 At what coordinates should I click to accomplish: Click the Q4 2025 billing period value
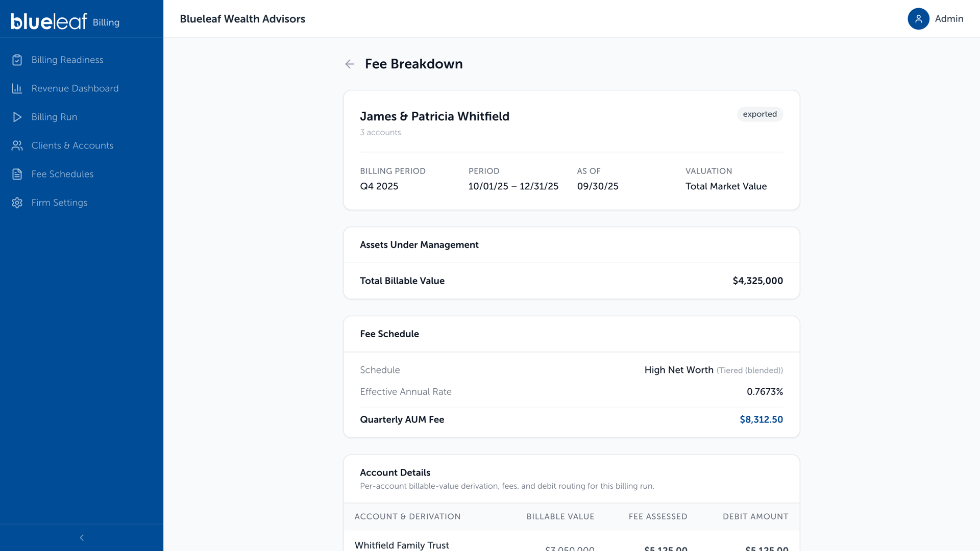379,186
